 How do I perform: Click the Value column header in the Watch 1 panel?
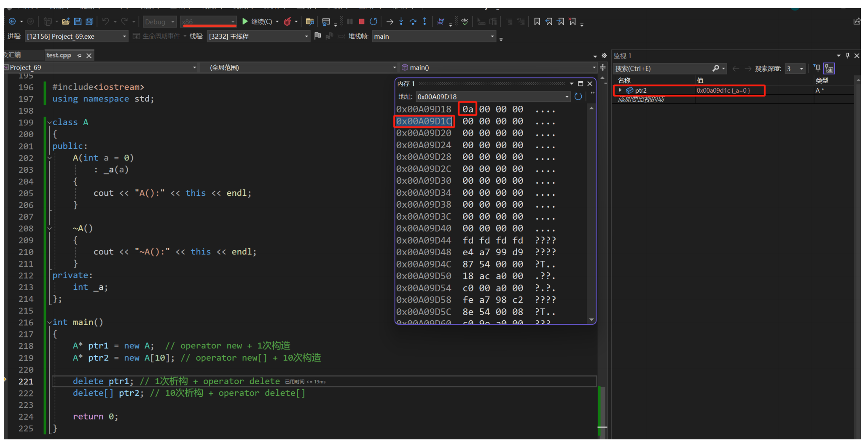[755, 80]
